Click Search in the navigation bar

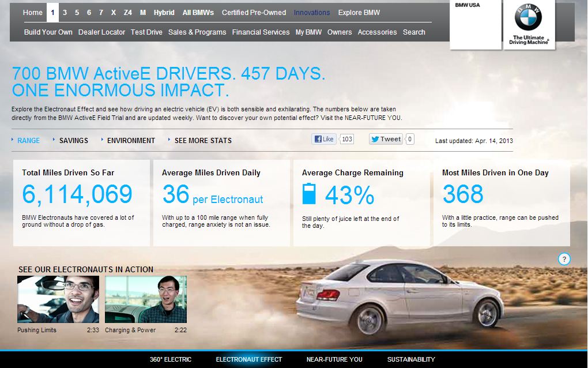(x=414, y=32)
